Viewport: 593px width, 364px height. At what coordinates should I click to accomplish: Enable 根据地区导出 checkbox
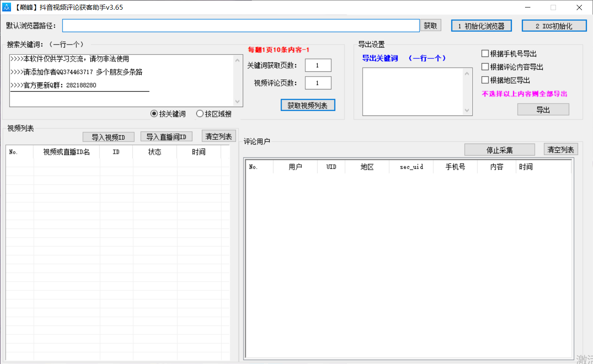point(484,80)
